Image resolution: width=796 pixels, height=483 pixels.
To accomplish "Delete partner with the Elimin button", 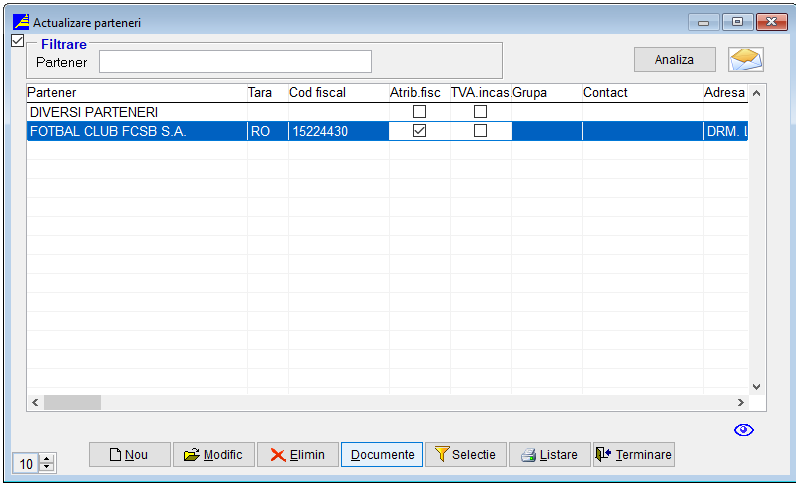I will click(298, 454).
